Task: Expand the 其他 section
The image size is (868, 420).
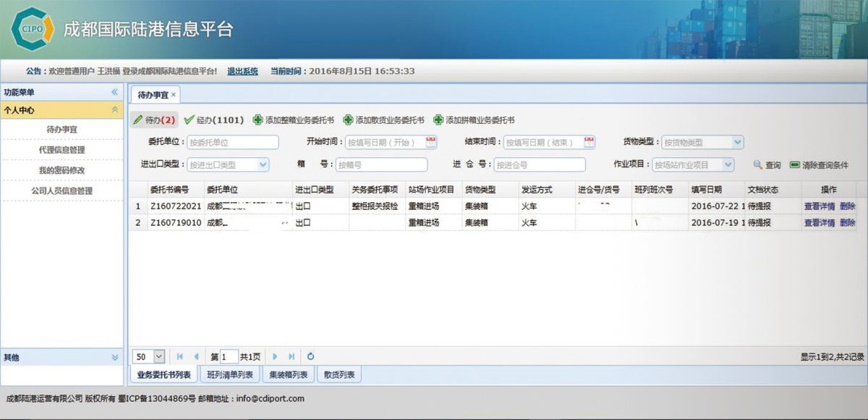Action: 114,357
